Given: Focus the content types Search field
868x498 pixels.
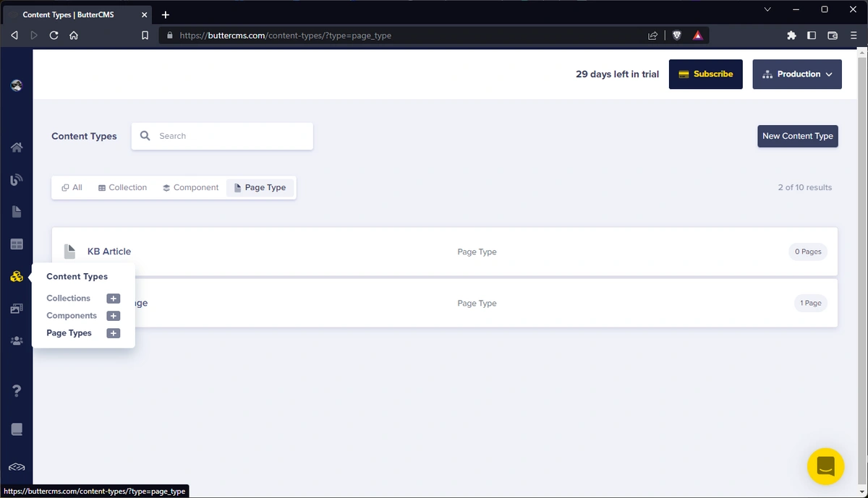Looking at the screenshot, I should (222, 136).
